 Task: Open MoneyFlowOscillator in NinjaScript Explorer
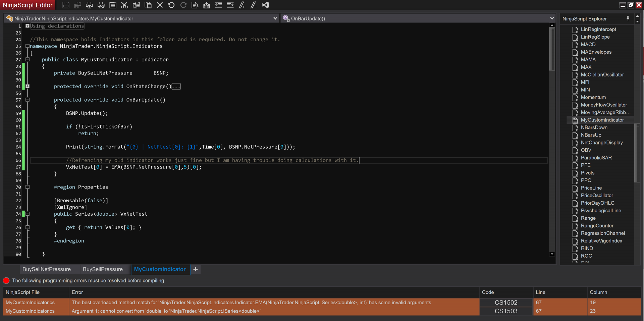point(603,105)
